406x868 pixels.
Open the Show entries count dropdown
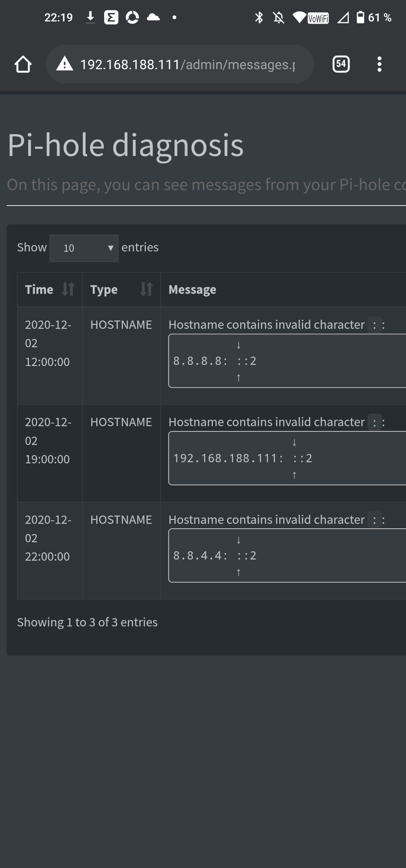click(84, 248)
